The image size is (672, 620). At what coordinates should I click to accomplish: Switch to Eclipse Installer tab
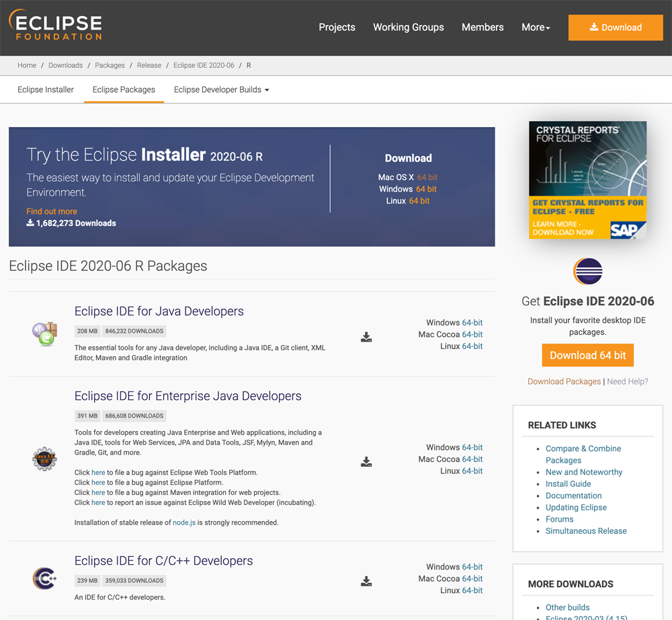[46, 89]
